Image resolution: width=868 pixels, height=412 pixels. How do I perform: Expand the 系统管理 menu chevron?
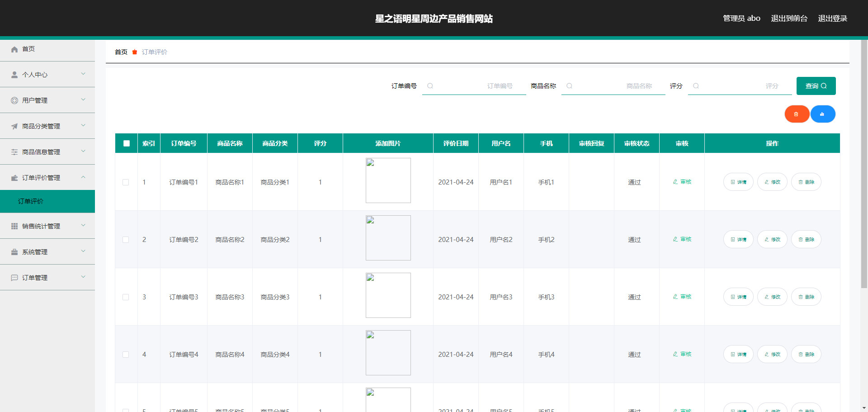point(83,251)
